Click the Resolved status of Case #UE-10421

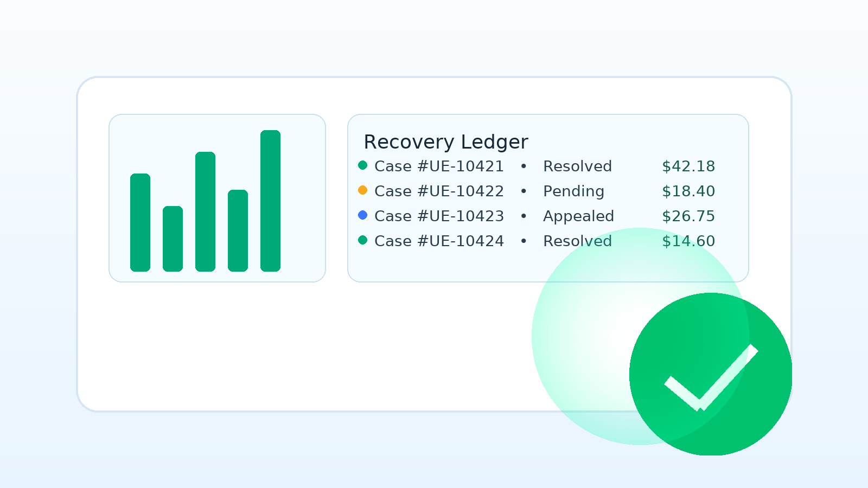tap(577, 166)
